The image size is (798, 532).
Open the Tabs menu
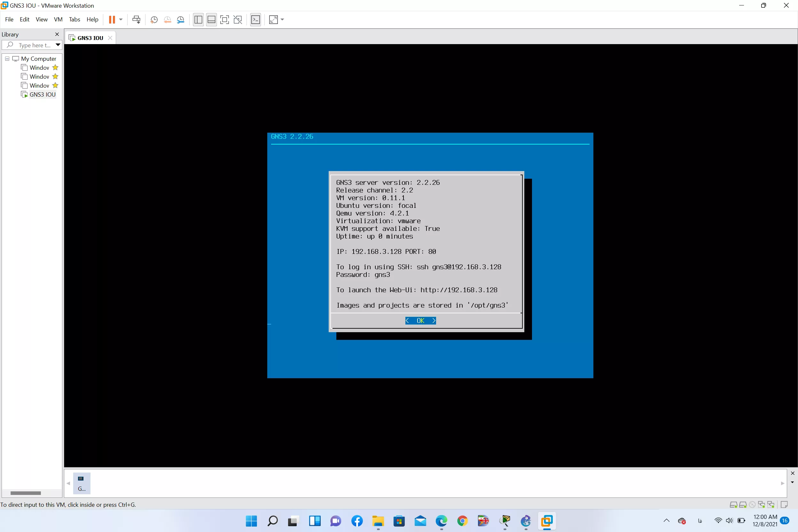pos(74,19)
